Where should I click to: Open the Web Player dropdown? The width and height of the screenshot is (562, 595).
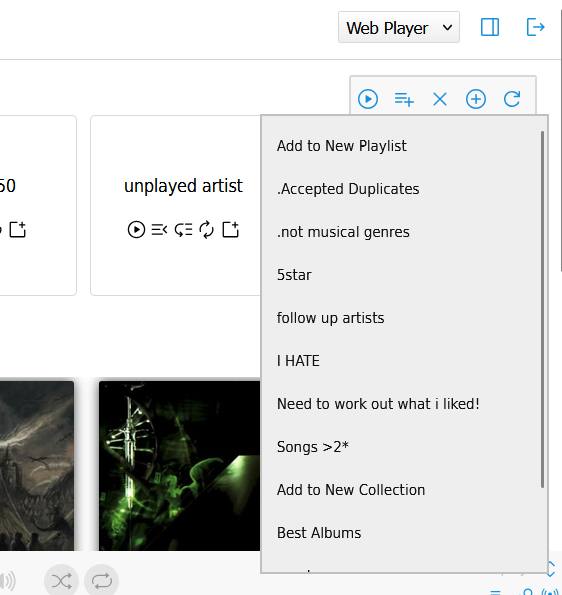click(399, 27)
